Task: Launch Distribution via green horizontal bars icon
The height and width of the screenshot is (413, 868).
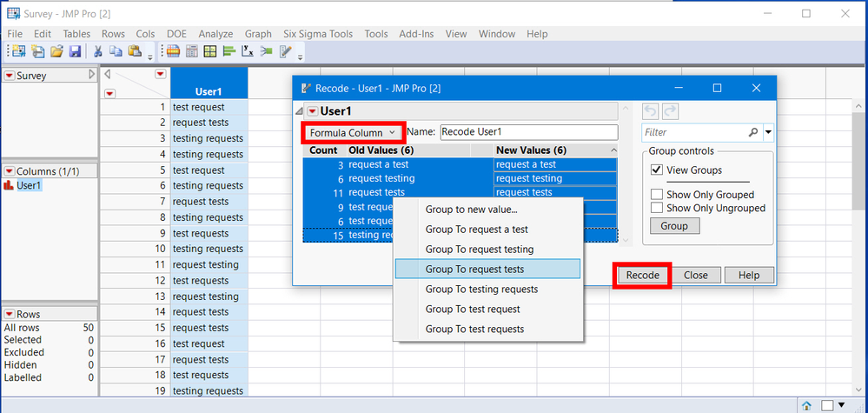Action: point(229,51)
